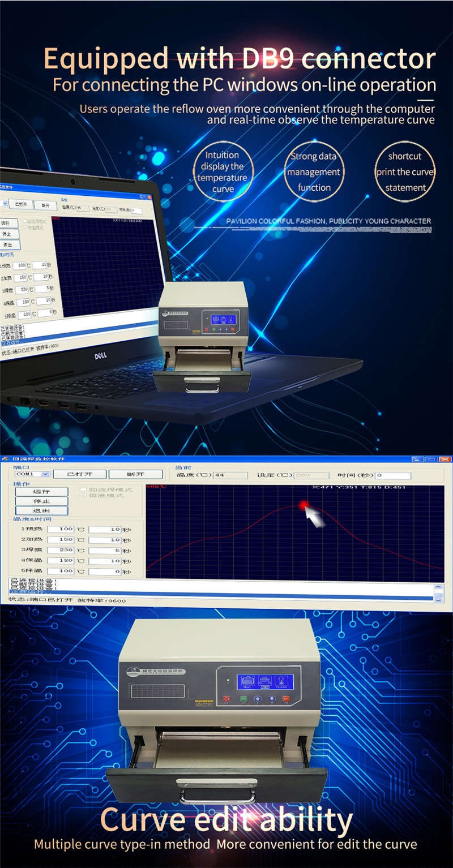
Task: Toggle 恒温模式 checkbox in the large software window
Action: [84, 496]
